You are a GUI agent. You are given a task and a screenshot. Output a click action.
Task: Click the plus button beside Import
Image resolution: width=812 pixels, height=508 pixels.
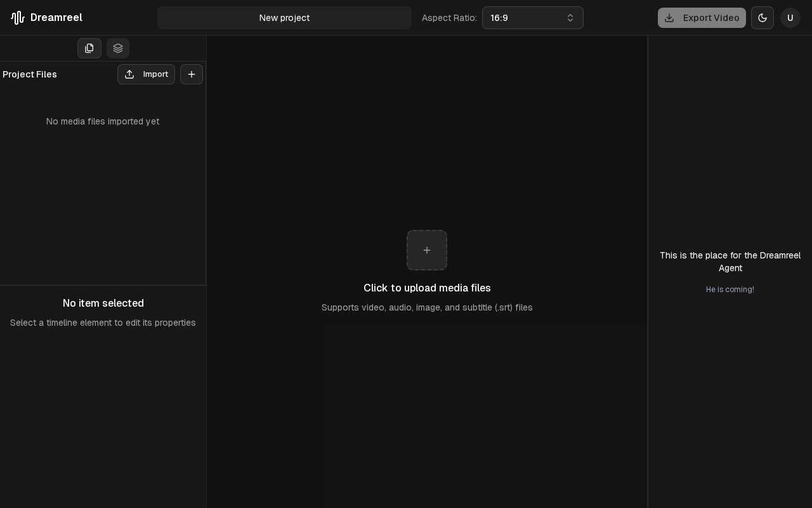pyautogui.click(x=192, y=74)
